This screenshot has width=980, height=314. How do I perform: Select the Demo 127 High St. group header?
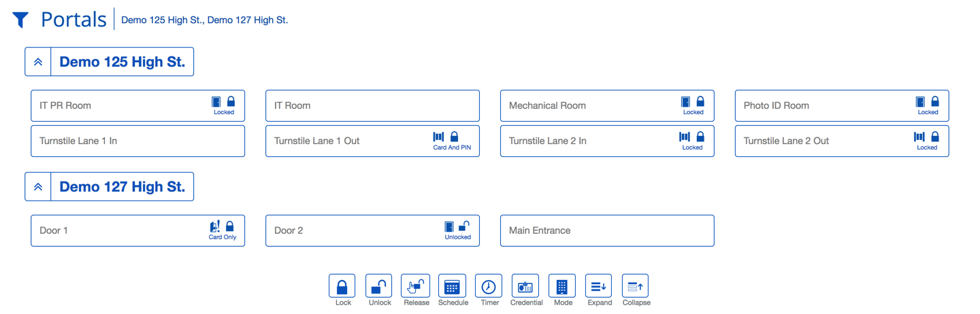click(122, 187)
